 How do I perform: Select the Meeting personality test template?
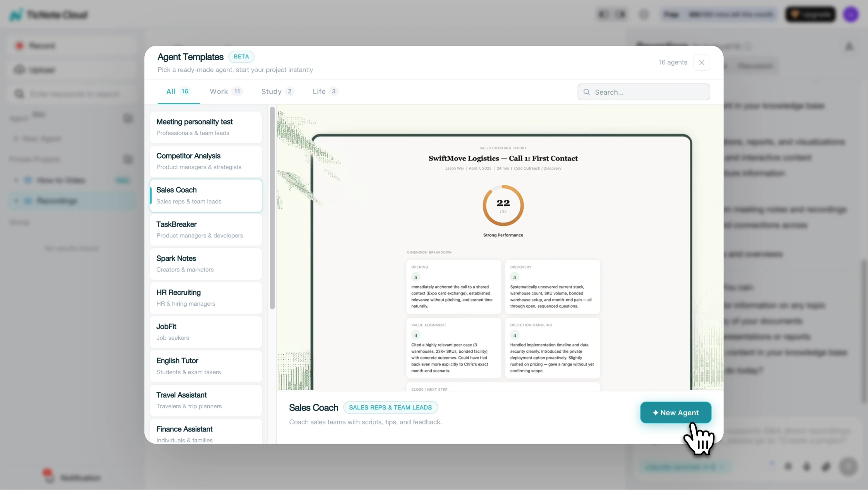pos(206,127)
